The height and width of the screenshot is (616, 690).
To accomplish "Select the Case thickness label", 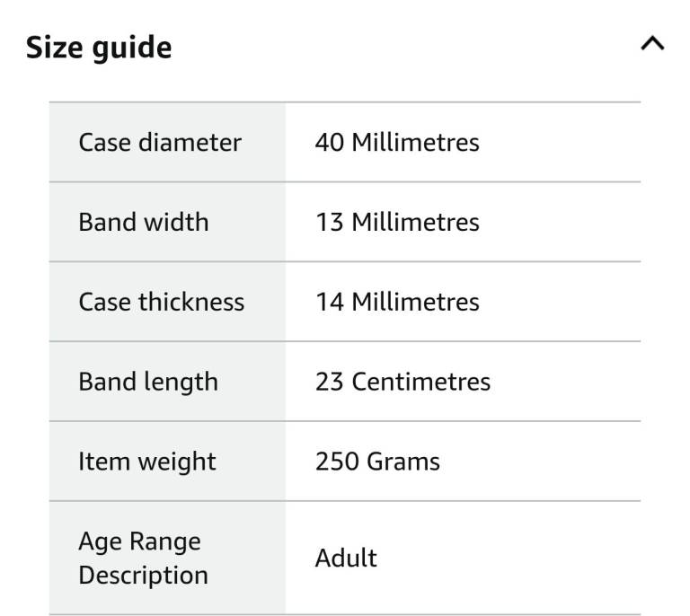I will pos(162,302).
